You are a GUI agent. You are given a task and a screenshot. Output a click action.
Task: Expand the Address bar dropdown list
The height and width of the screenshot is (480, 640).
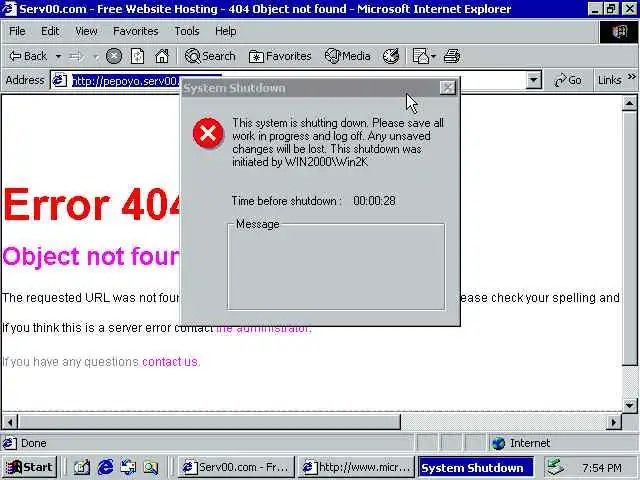tap(533, 80)
